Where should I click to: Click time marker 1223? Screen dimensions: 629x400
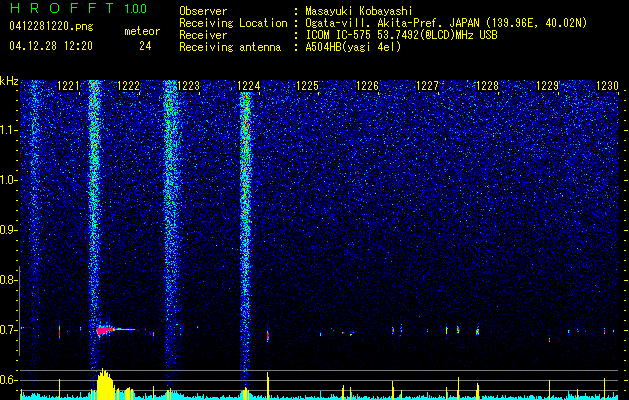(189, 86)
